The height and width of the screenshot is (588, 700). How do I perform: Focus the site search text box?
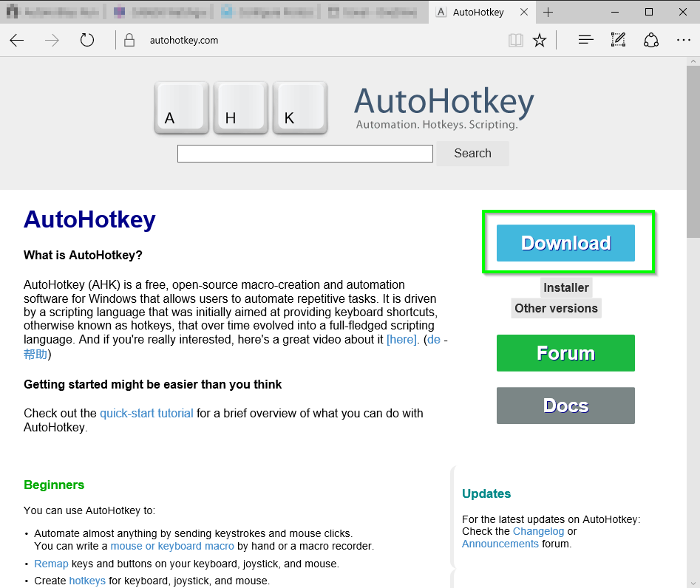click(x=305, y=154)
